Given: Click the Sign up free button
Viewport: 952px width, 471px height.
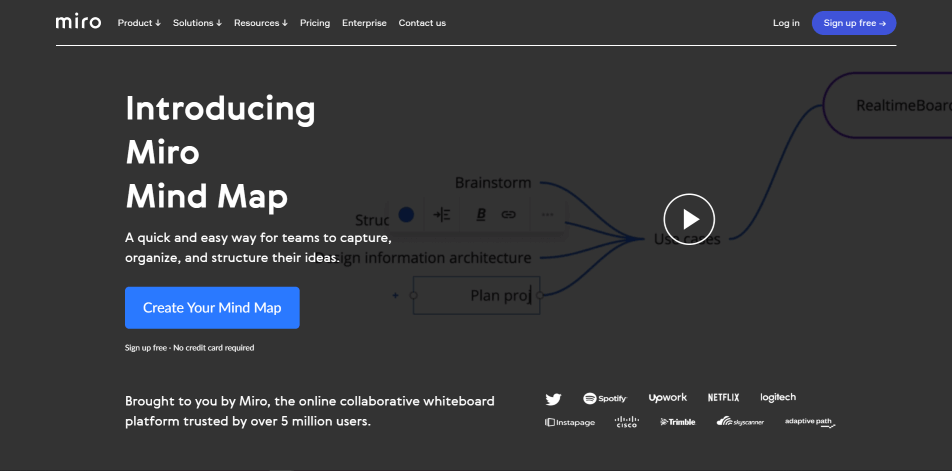Looking at the screenshot, I should coord(854,23).
